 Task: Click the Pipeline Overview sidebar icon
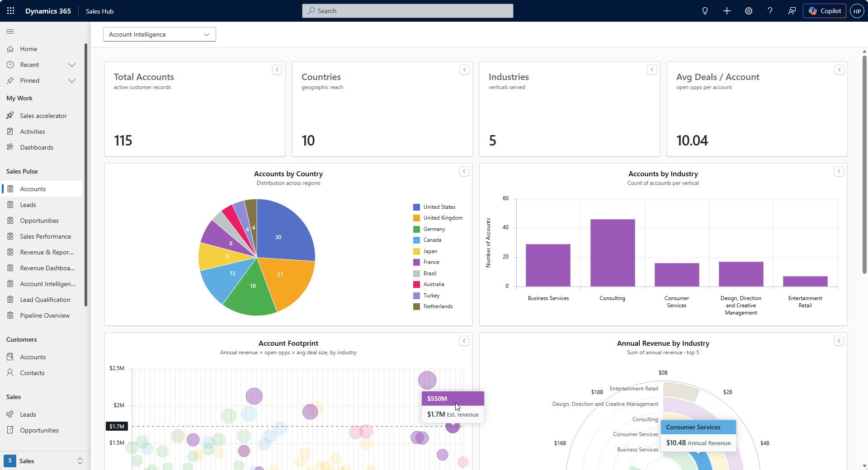click(10, 315)
